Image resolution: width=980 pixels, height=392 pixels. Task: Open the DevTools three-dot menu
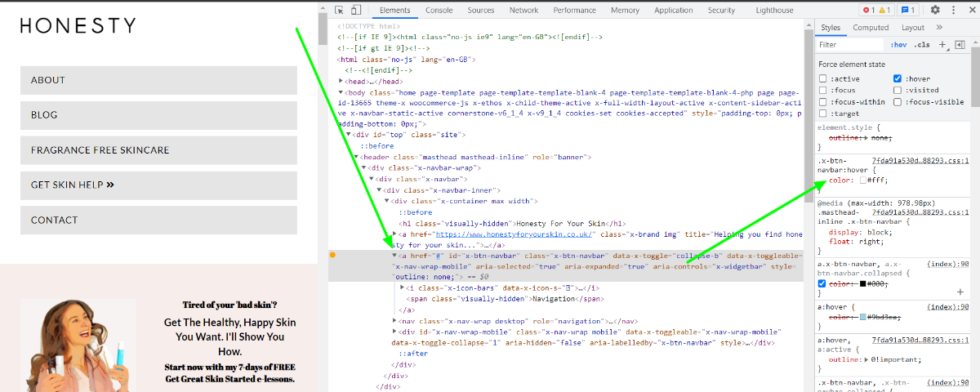(x=953, y=10)
